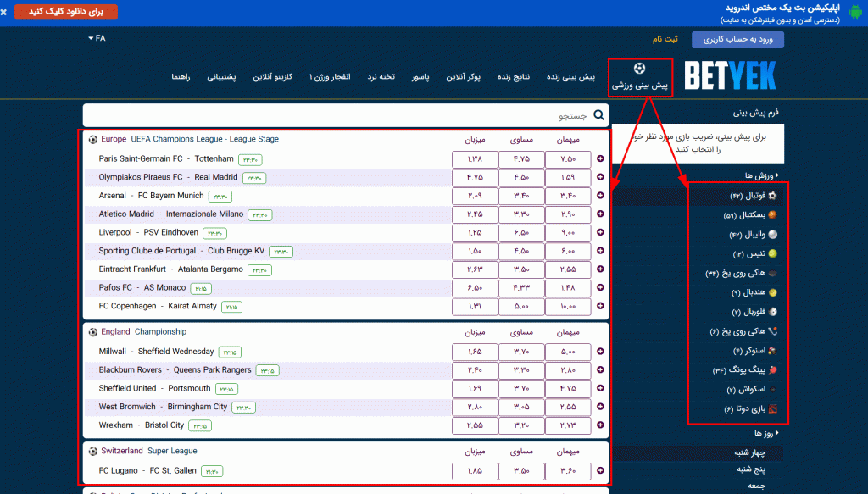
Task: Click the Dota 2 game icon
Action: pyautogui.click(x=772, y=409)
